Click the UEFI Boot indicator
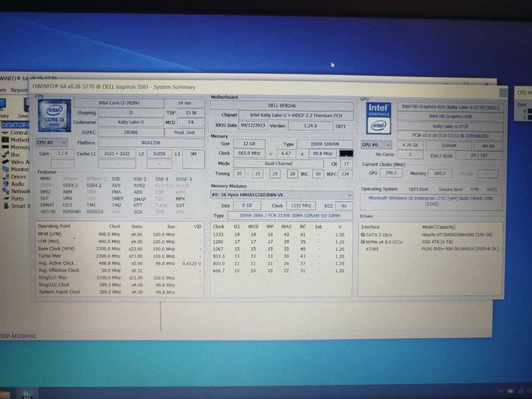The width and height of the screenshot is (532, 399). (418, 189)
